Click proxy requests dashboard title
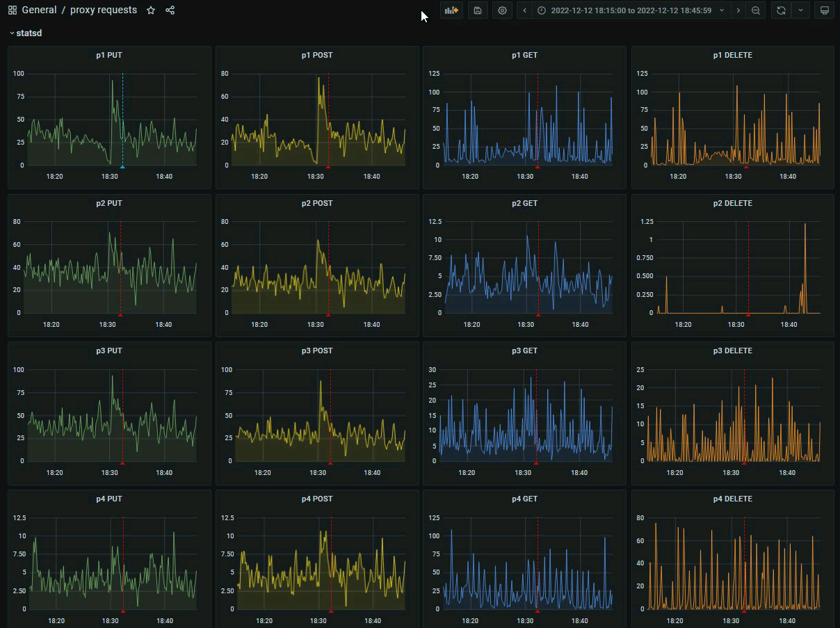The width and height of the screenshot is (840, 628). click(104, 10)
